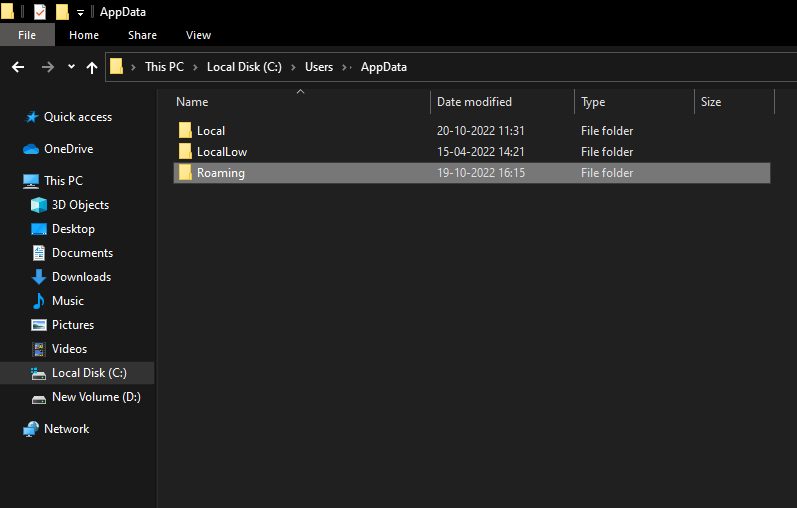Click the Roaming folder name
The width and height of the screenshot is (797, 508).
coord(221,173)
